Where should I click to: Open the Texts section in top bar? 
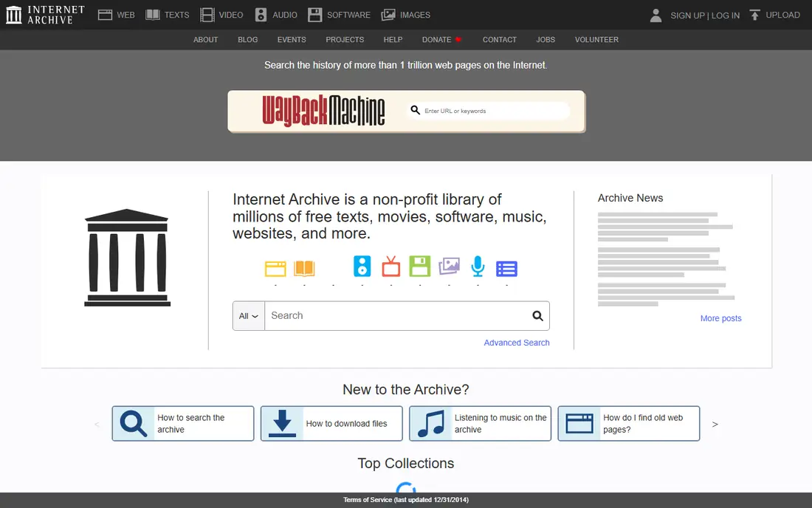pos(168,15)
